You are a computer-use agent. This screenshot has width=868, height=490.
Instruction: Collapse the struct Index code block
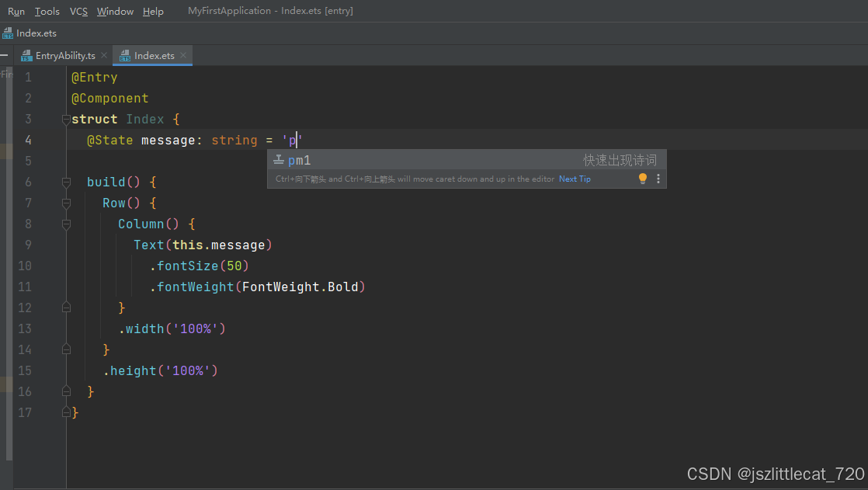click(66, 120)
